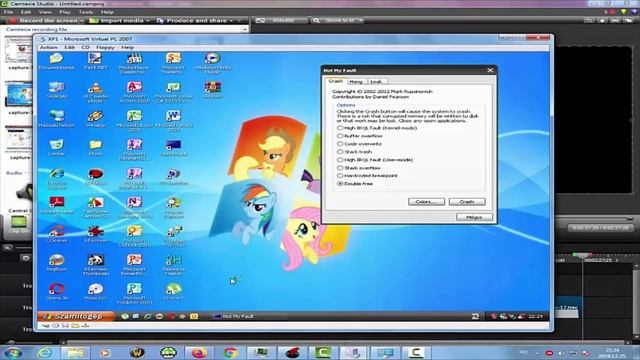Open Tools menu in Camtasia Studio
This screenshot has height=360, width=640.
(86, 12)
